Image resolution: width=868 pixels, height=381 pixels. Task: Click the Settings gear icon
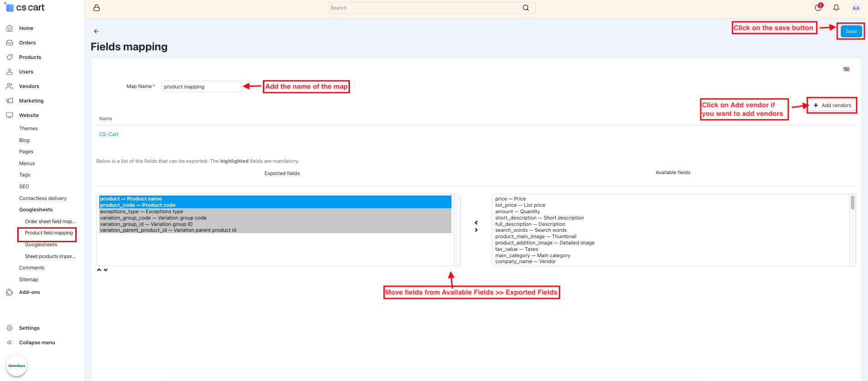(x=10, y=328)
